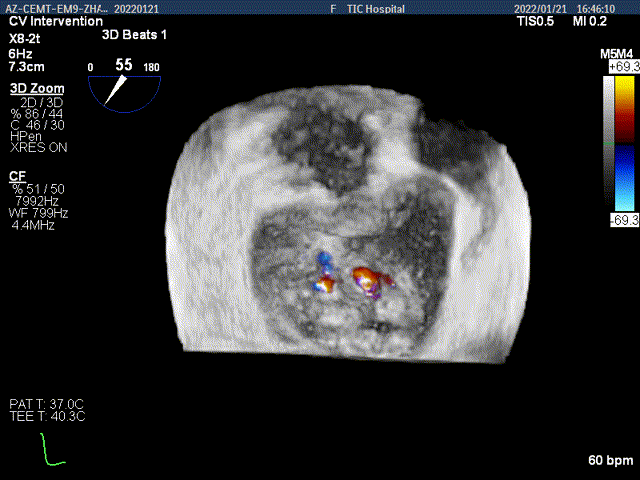Click the green ECG trace

(x=51, y=452)
